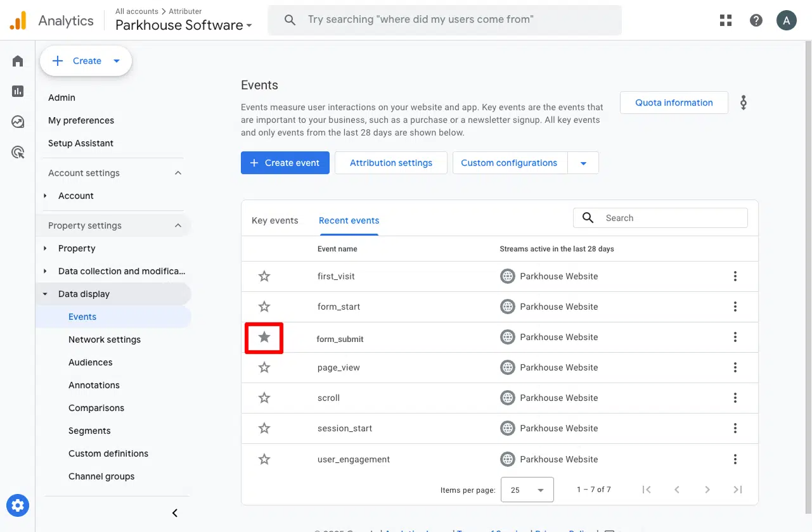The height and width of the screenshot is (532, 812).
Task: Open the Explore icon in the sidebar
Action: [17, 122]
